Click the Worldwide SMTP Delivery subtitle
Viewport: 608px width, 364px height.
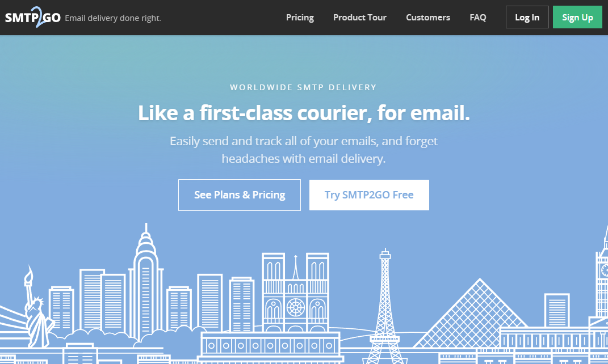click(303, 87)
